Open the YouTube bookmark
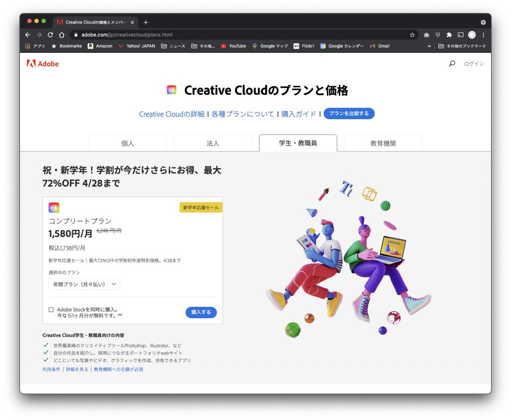The height and width of the screenshot is (420, 511). pos(234,46)
